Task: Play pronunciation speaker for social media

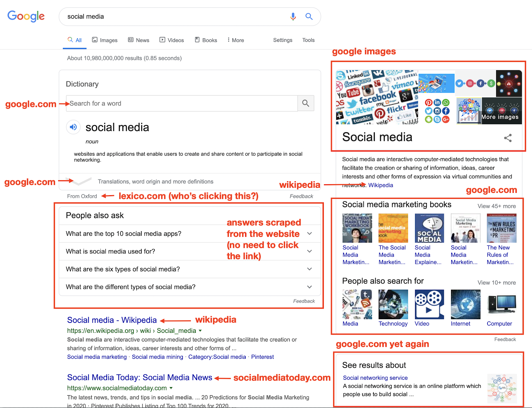Action: click(73, 127)
